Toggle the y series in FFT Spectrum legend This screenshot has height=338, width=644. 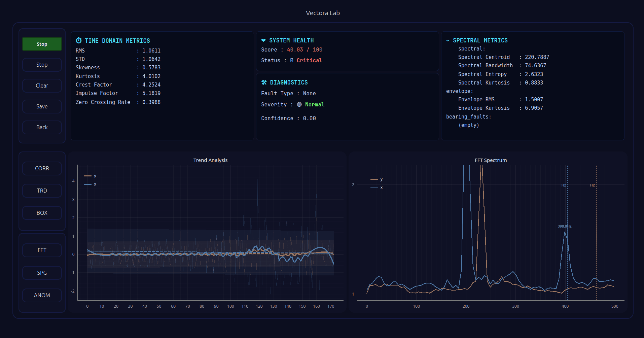[377, 179]
